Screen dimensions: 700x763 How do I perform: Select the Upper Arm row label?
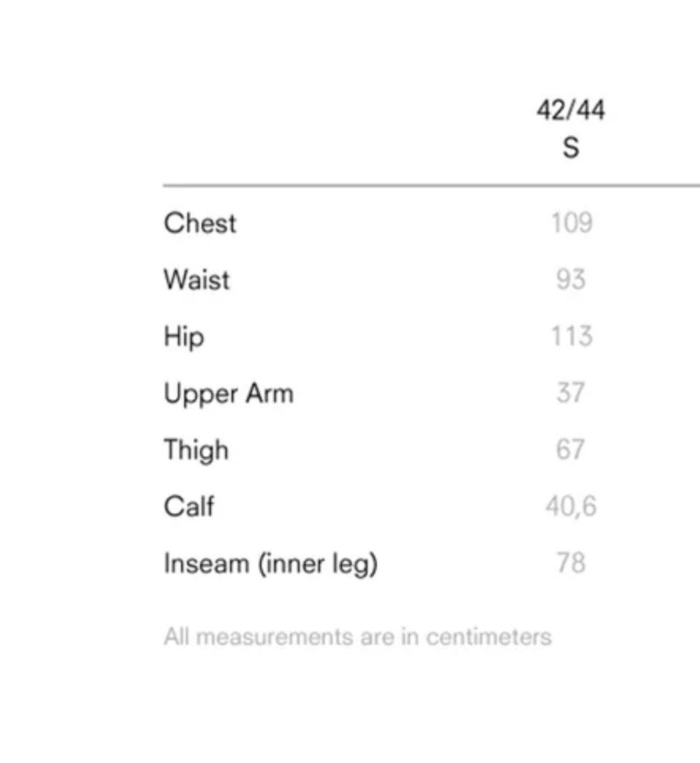228,394
